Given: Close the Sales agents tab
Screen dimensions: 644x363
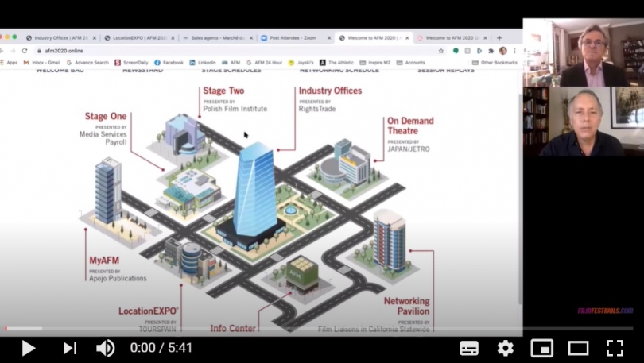Looking at the screenshot, I should click(251, 38).
